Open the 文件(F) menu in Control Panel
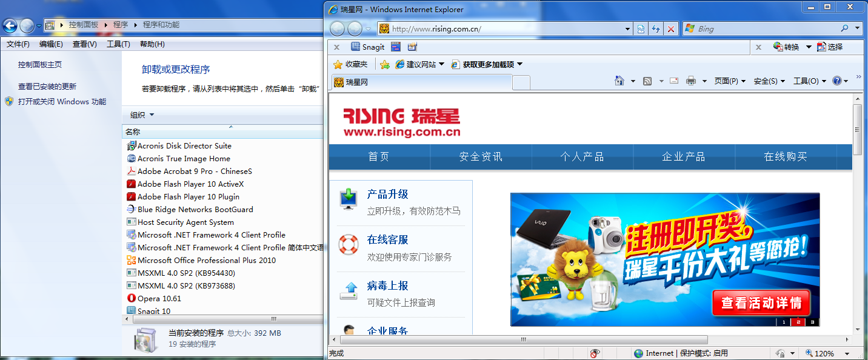 click(18, 44)
